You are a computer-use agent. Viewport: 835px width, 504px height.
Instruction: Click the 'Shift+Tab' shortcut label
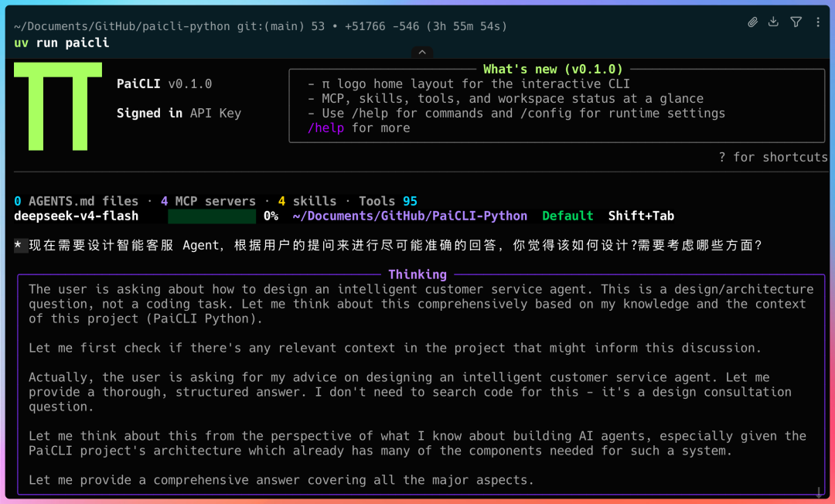pos(641,216)
